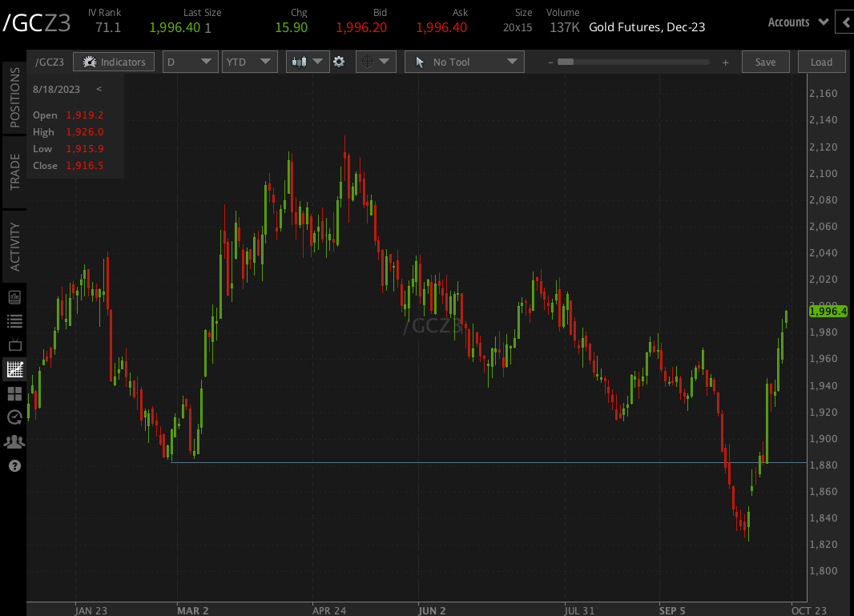Expand the D timeframe dropdown
The width and height of the screenshot is (854, 616).
pos(190,62)
